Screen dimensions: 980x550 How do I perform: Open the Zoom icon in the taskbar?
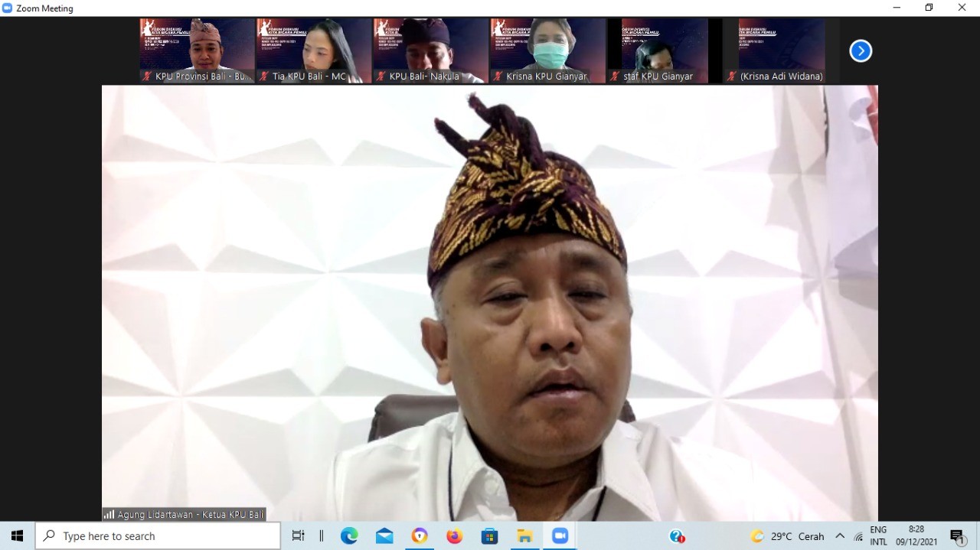tap(560, 536)
